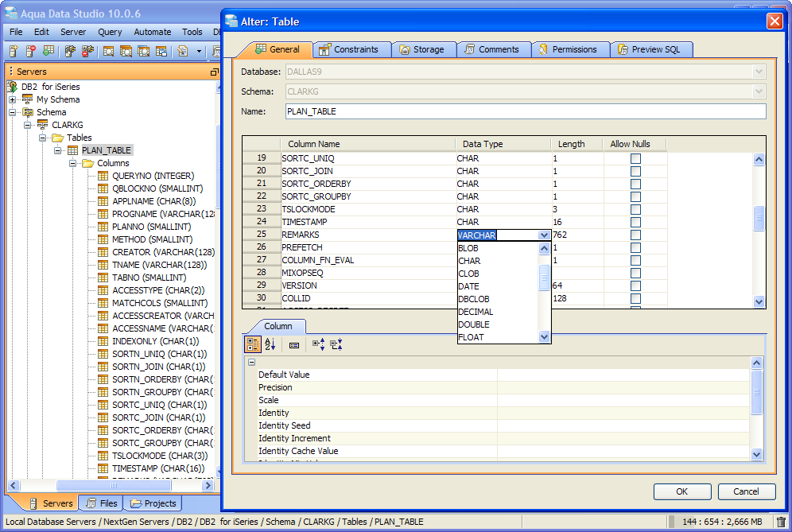The width and height of the screenshot is (792, 532).
Task: Click the OK button
Action: pos(682,491)
